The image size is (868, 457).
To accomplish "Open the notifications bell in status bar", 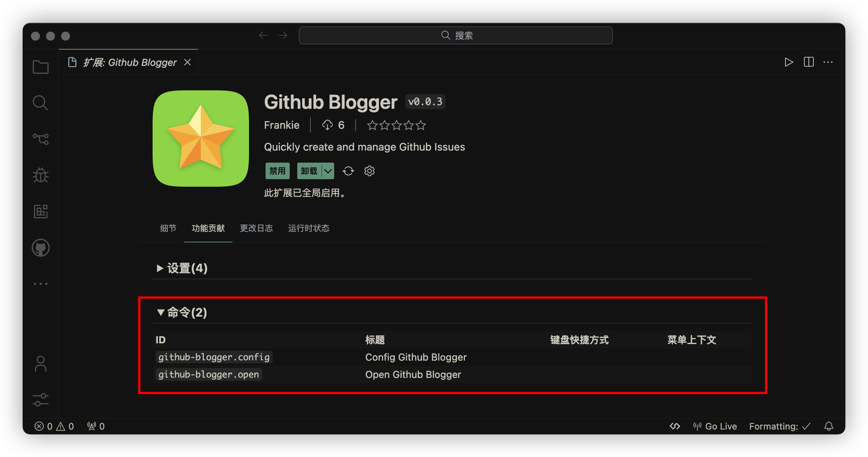I will pos(829,426).
